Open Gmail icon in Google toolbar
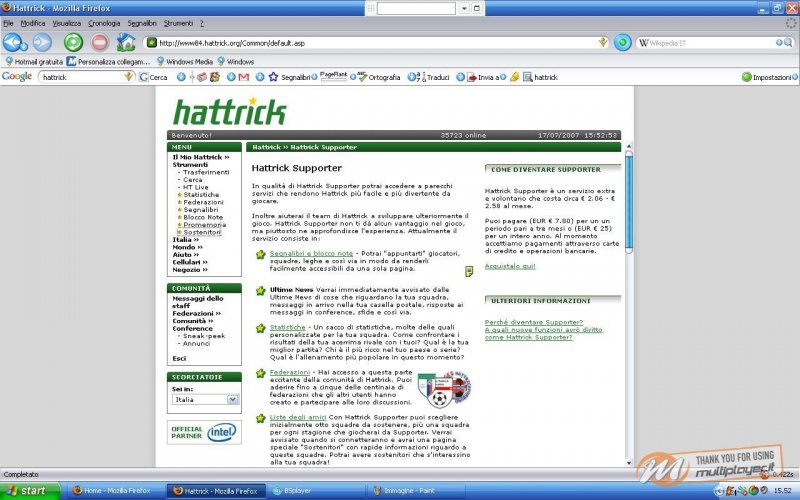 point(243,77)
